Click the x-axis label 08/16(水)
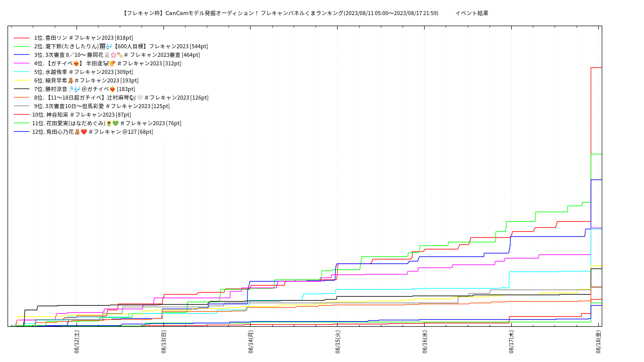Image resolution: width=644 pixels, height=362 pixels. click(x=425, y=342)
